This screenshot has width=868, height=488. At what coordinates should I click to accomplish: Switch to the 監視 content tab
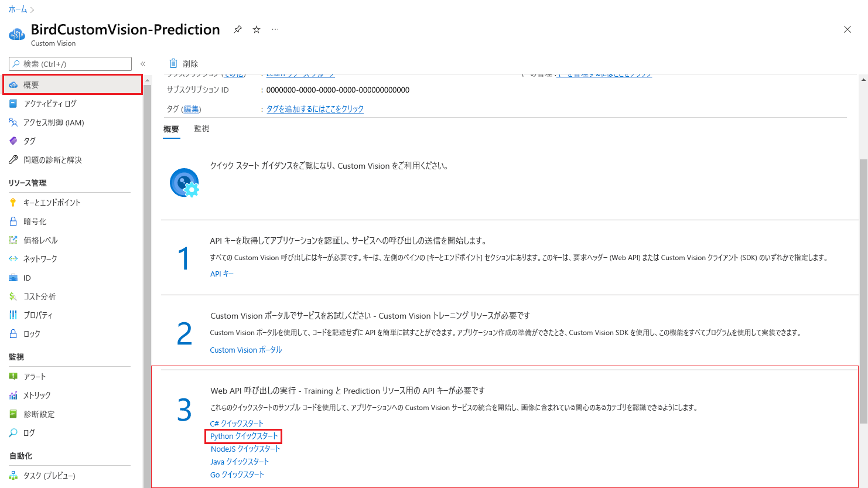coord(201,129)
